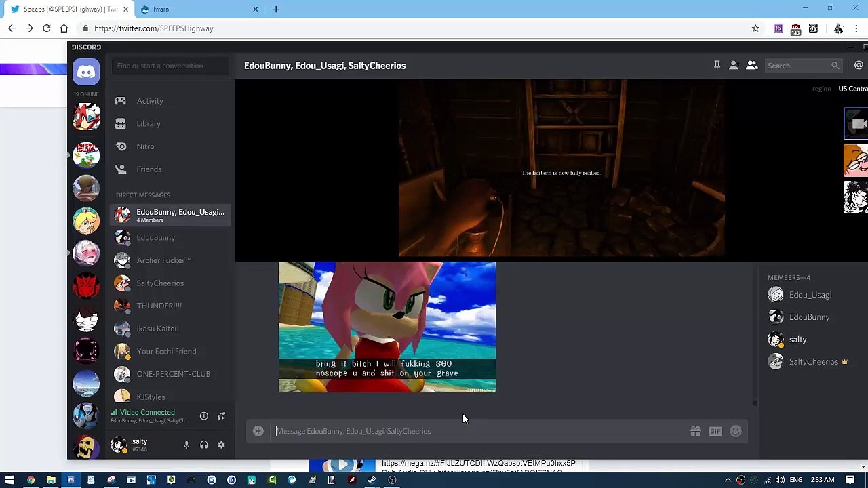Switch to the Iwara browser tab
Viewport: 868px width, 488px height.
(x=199, y=9)
